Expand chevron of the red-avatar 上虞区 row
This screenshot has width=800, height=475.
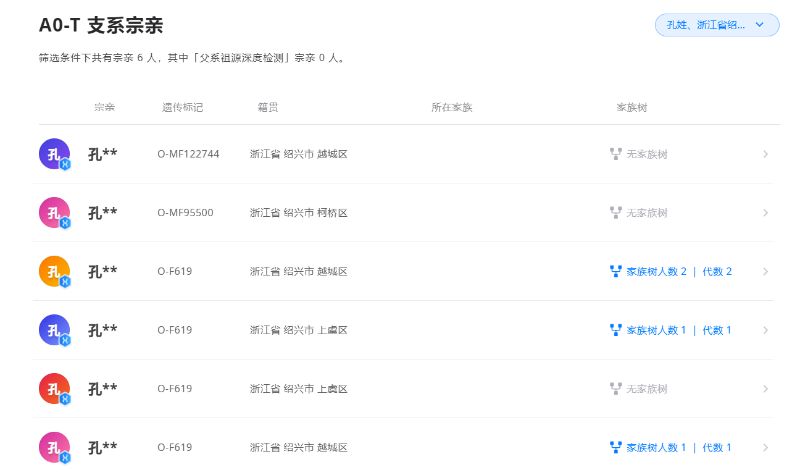765,389
